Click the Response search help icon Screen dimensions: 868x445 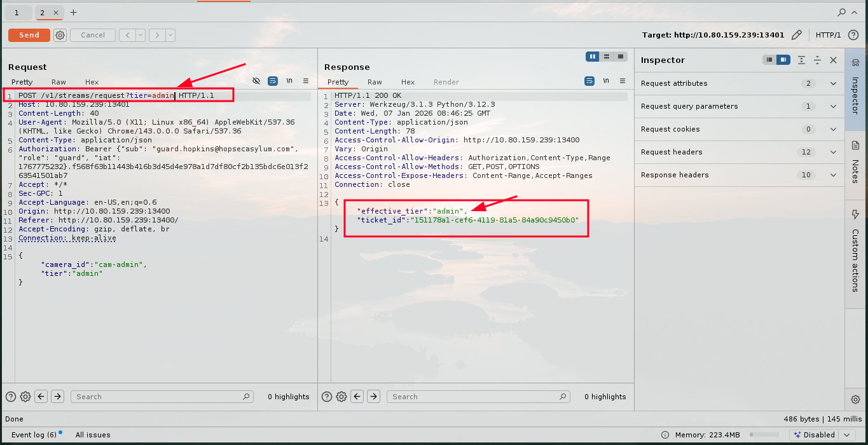tap(327, 397)
